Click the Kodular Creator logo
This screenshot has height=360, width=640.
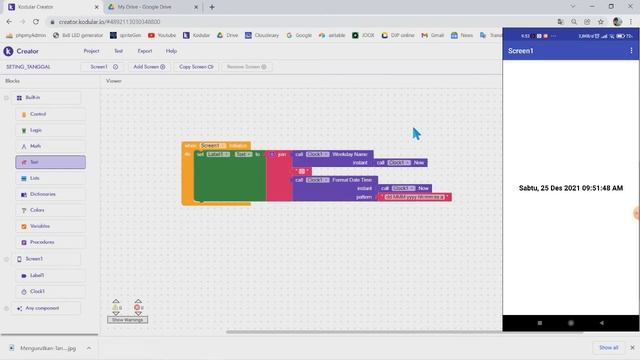click(x=8, y=51)
